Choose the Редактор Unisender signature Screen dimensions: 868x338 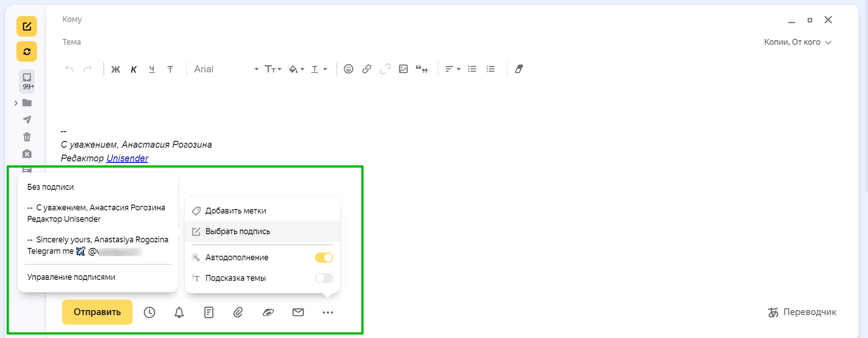[x=96, y=213]
